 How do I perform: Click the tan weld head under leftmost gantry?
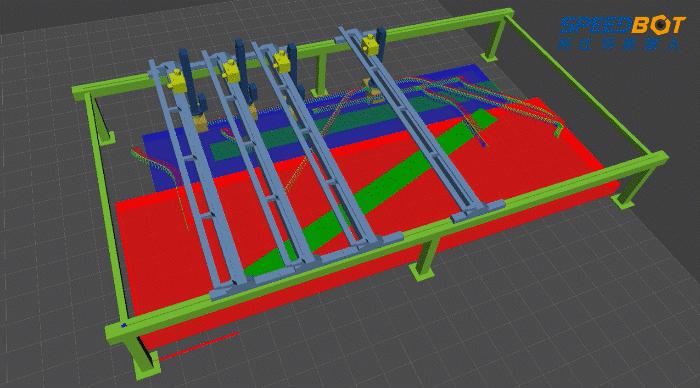pos(200,121)
